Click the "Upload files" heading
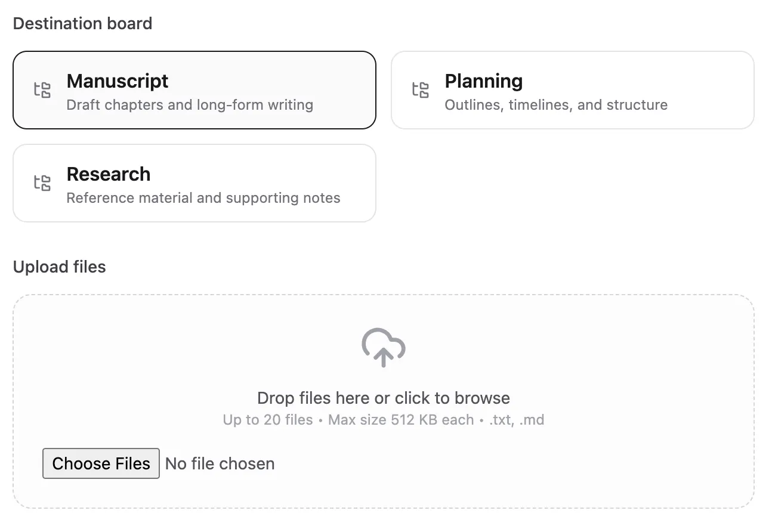The width and height of the screenshot is (772, 532). point(59,267)
